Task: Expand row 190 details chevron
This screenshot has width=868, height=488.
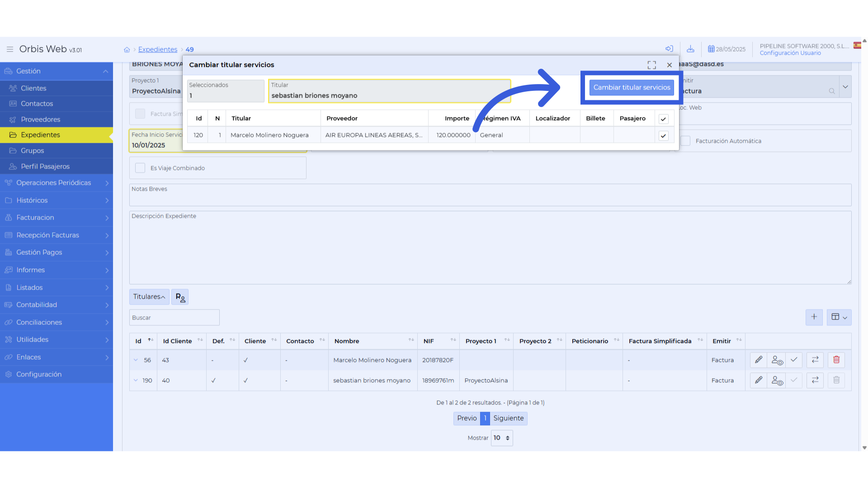Action: pos(136,380)
